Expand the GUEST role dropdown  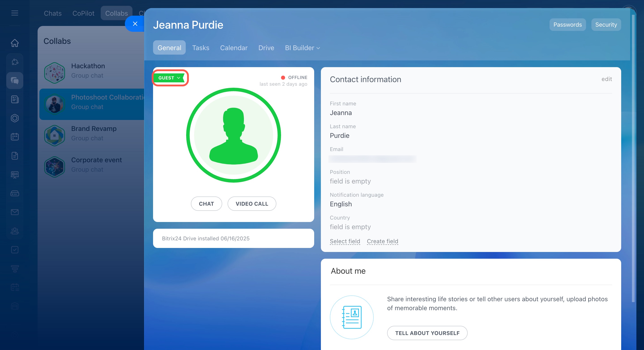(x=169, y=78)
